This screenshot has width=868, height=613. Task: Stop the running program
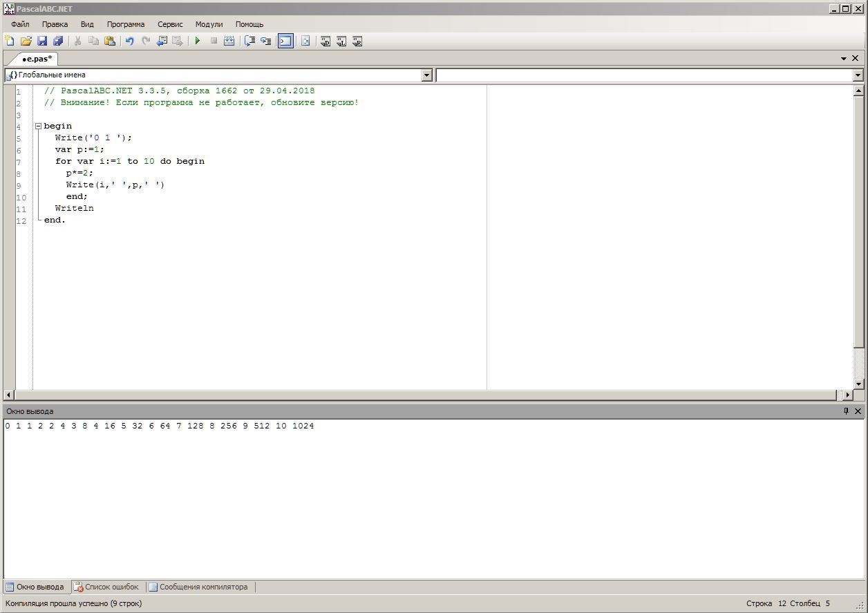coord(214,41)
